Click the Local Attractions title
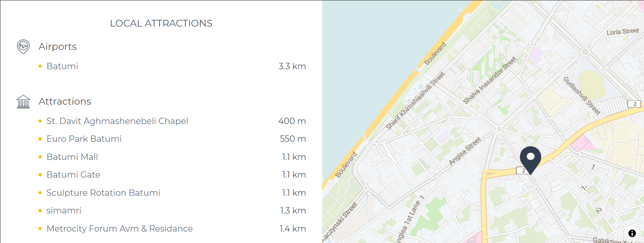 [x=161, y=23]
